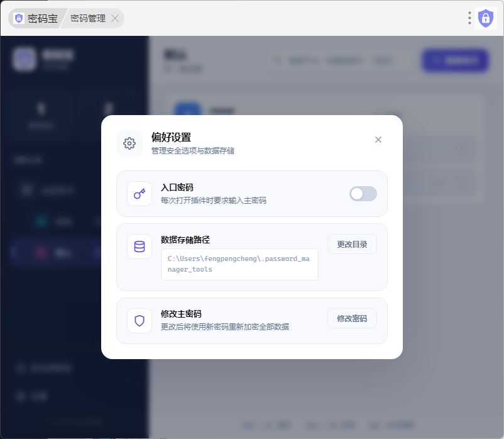Click the 密码宝 shield logo icon
This screenshot has width=504, height=439.
pos(19,18)
